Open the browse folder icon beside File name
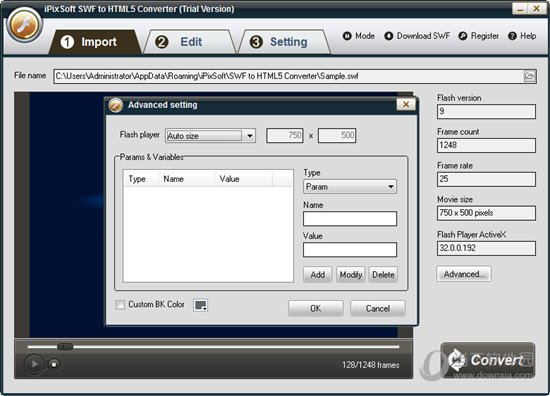550x396 pixels. pos(529,76)
